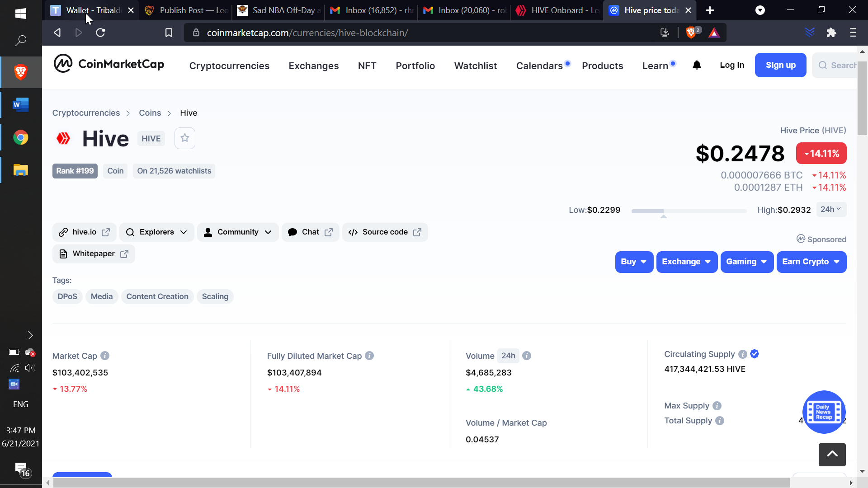This screenshot has height=488, width=868.
Task: Go back to the previous page
Action: click(57, 33)
